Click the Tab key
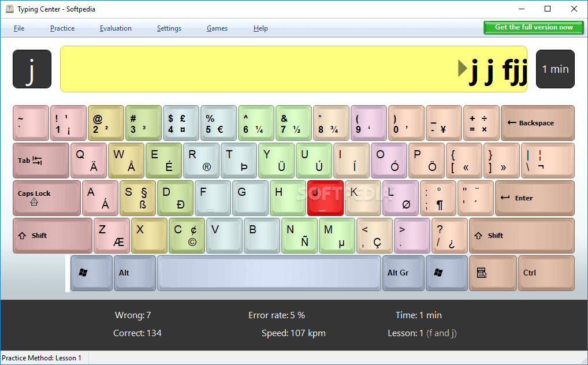Screen dimensions: 588x365 tap(39, 160)
